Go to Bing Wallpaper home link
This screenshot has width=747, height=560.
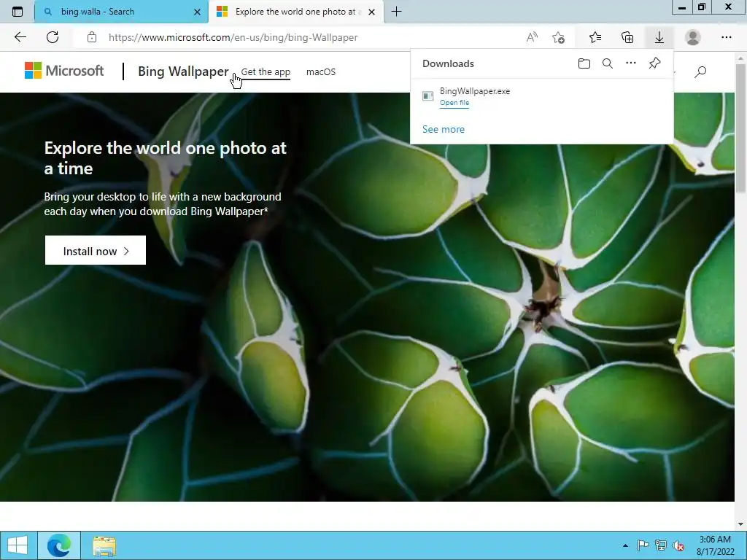(183, 71)
